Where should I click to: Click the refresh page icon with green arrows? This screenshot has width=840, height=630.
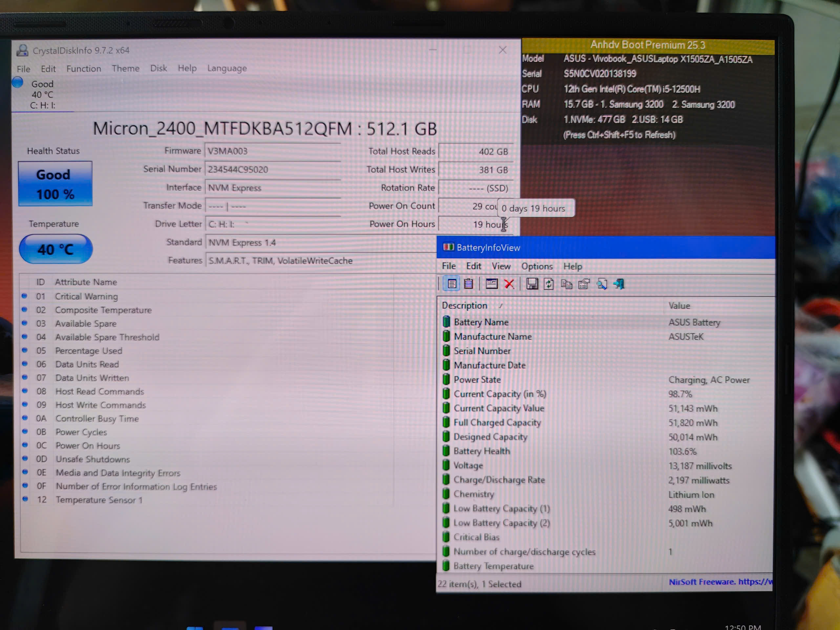pos(549,284)
